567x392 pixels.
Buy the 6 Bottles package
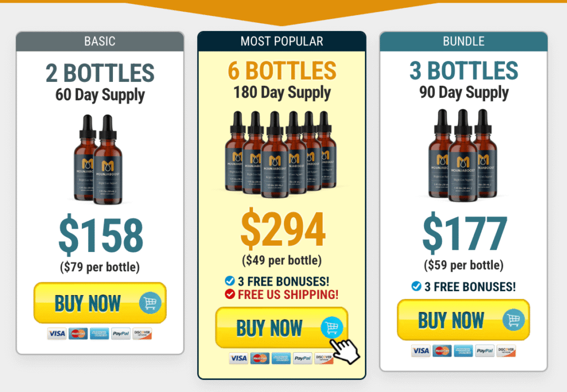tap(282, 328)
